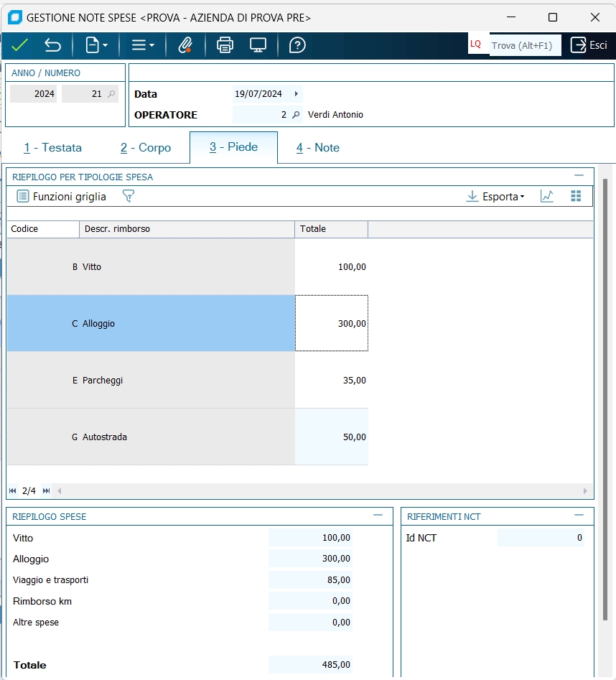Viewport: 616px width, 680px height.
Task: Click the printer icon in toolbar
Action: pos(225,45)
